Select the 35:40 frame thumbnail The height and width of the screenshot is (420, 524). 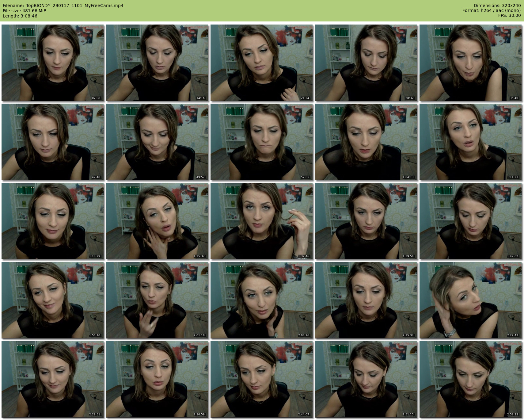click(471, 63)
